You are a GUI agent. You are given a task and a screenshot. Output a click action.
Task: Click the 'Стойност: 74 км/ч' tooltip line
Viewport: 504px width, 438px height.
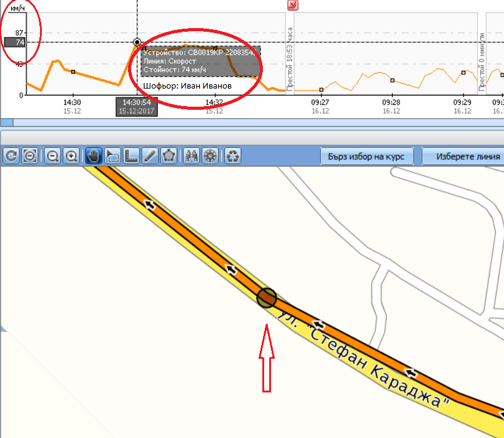[174, 69]
